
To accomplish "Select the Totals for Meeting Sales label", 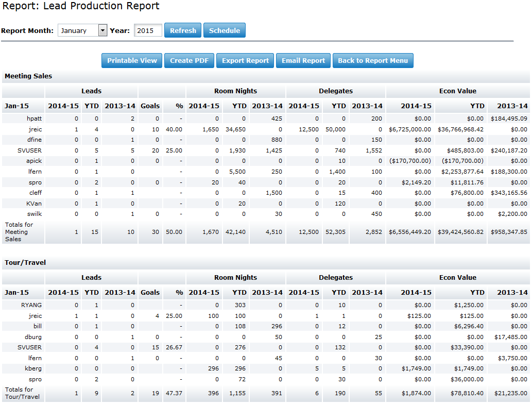I will tap(19, 232).
